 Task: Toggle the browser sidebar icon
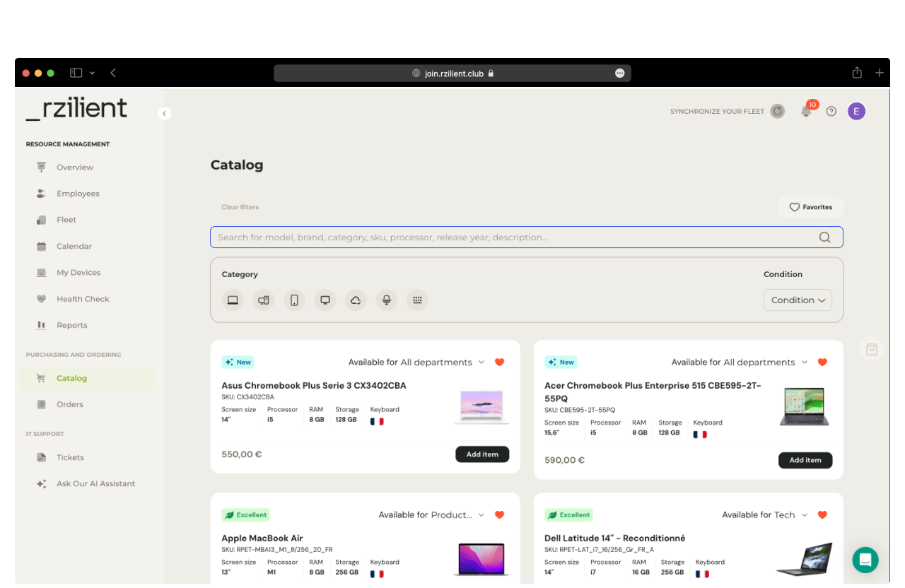(76, 73)
